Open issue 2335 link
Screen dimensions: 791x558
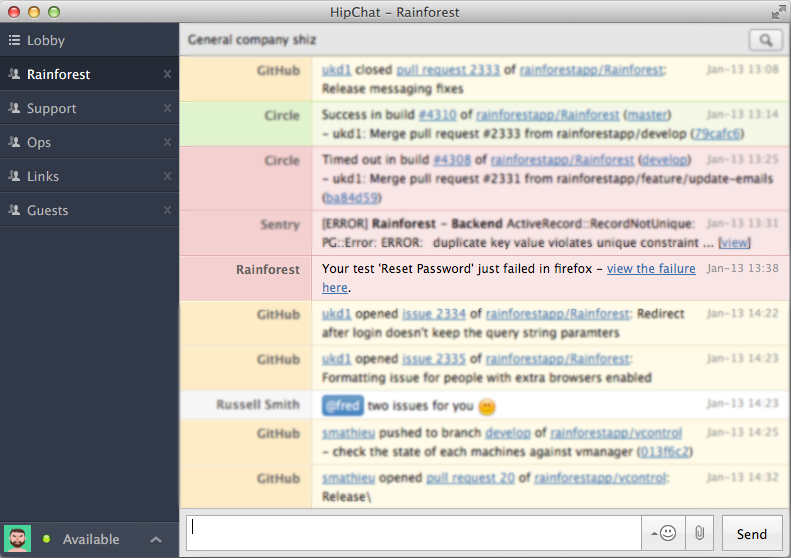pos(434,359)
